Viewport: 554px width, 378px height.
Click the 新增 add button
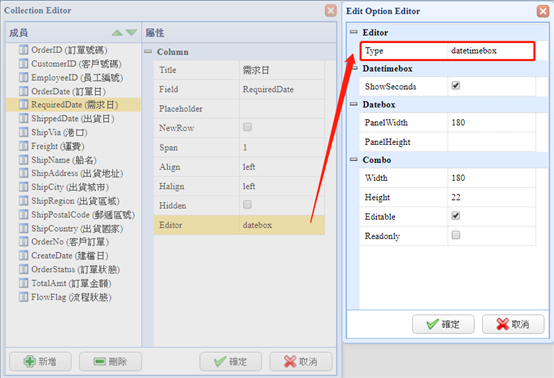click(x=40, y=361)
